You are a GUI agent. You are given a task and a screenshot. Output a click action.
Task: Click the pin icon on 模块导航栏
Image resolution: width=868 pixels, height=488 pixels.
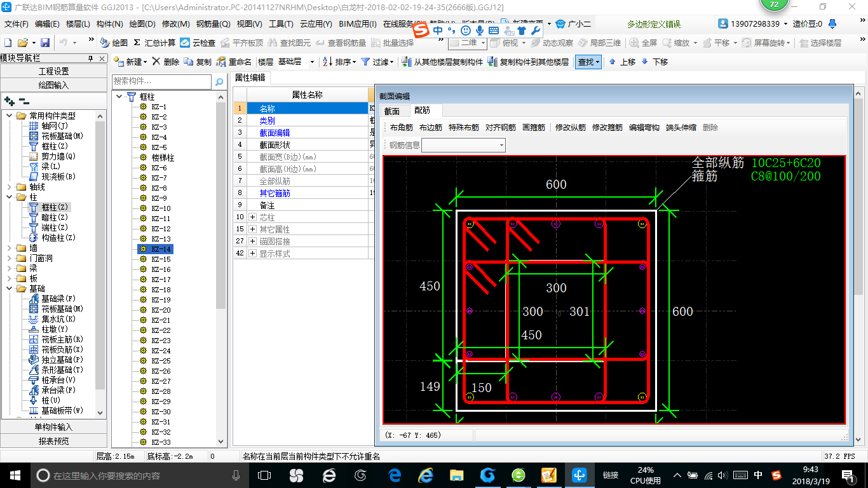tap(90, 58)
